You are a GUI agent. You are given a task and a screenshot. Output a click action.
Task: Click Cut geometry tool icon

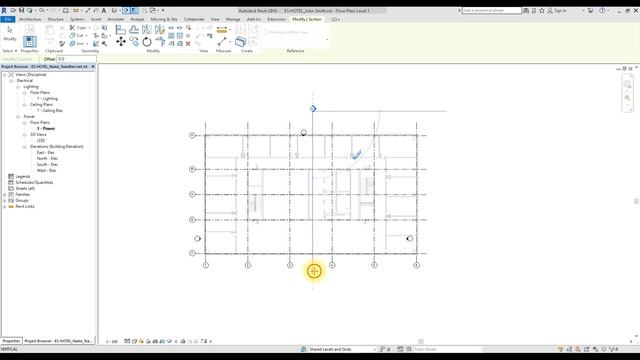[x=72, y=36]
